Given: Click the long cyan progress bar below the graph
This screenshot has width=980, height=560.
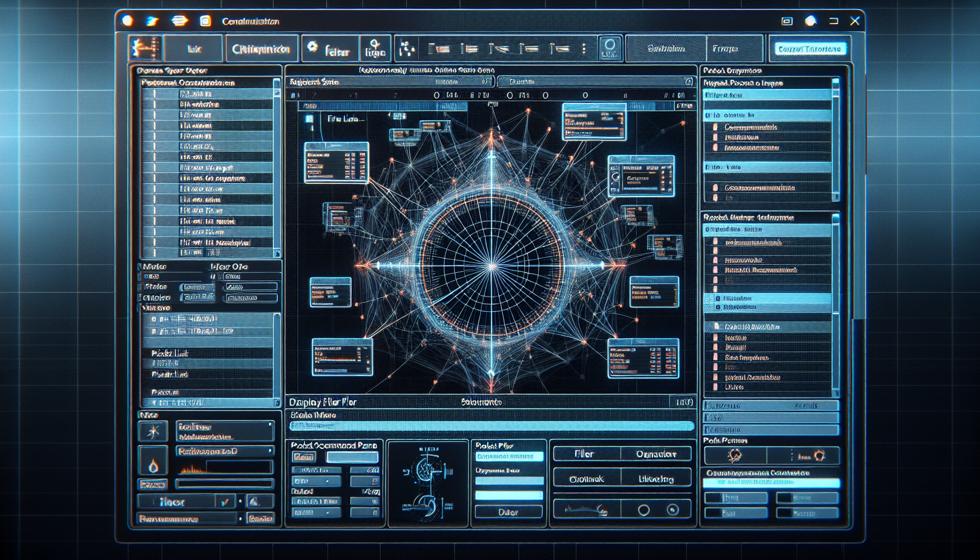Looking at the screenshot, I should coord(491,426).
